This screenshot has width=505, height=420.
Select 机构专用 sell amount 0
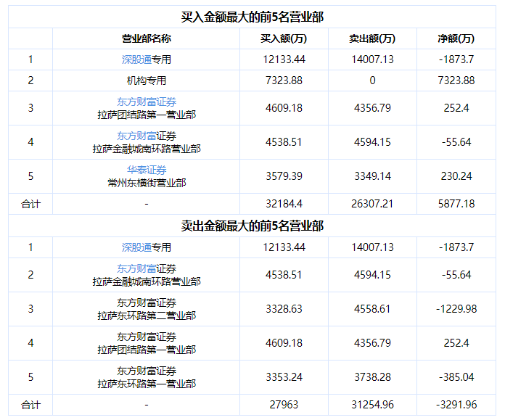pyautogui.click(x=372, y=81)
